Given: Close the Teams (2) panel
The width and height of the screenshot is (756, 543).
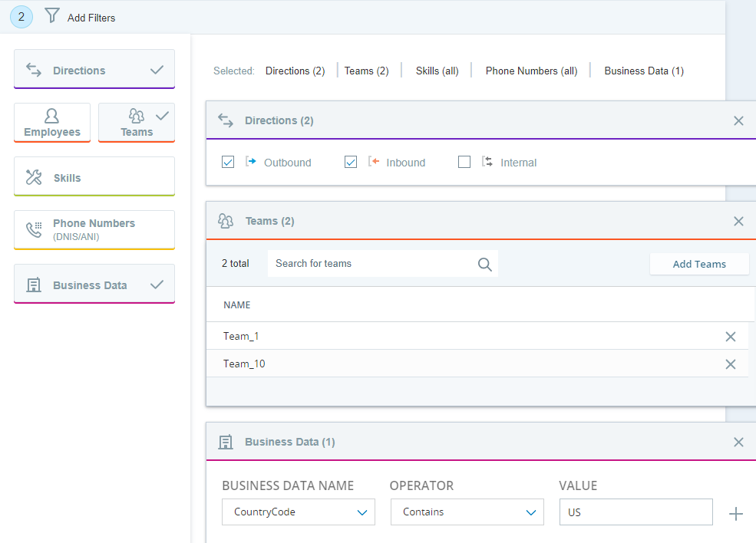Looking at the screenshot, I should pos(738,221).
